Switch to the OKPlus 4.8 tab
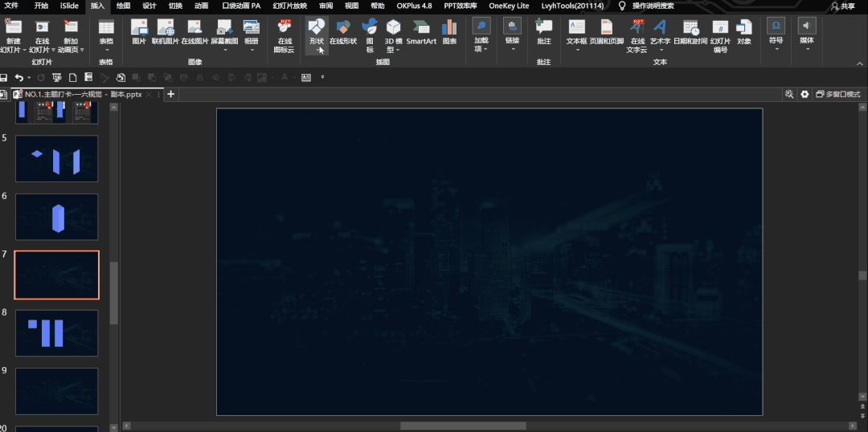Screen dimensions: 868x432 [414, 6]
